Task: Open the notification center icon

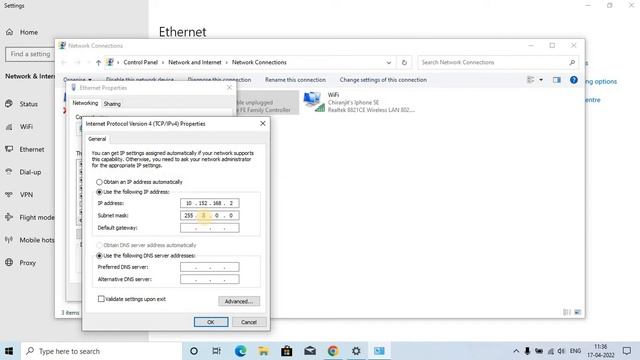Action: (627, 351)
